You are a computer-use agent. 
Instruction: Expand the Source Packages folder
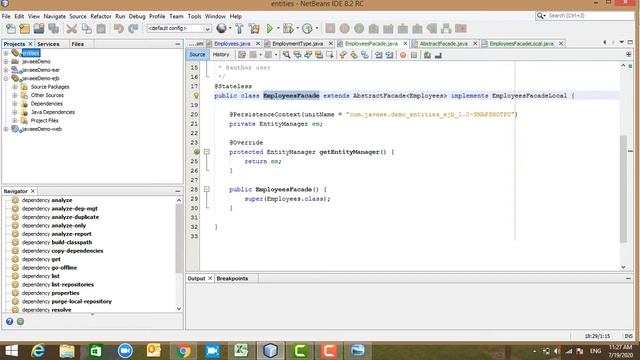coord(15,87)
